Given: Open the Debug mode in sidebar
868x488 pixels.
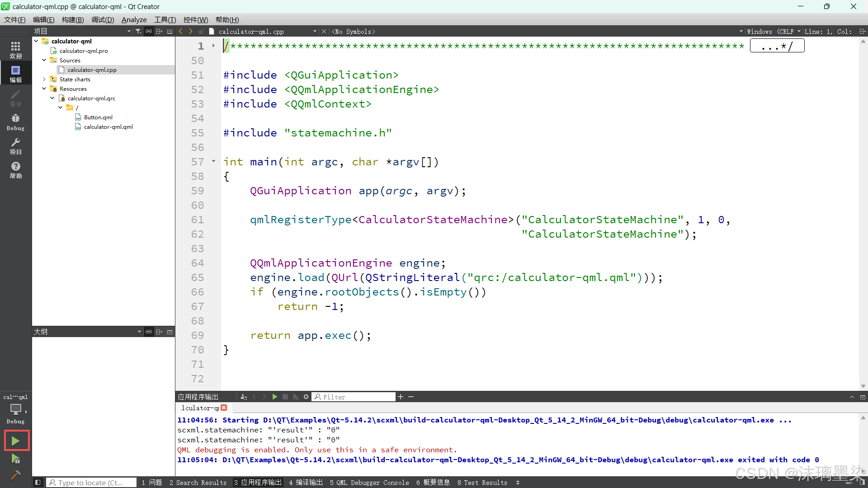Looking at the screenshot, I should tap(16, 122).
